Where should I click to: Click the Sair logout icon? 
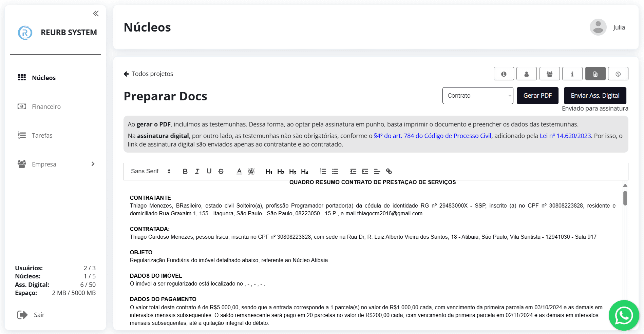click(x=22, y=315)
